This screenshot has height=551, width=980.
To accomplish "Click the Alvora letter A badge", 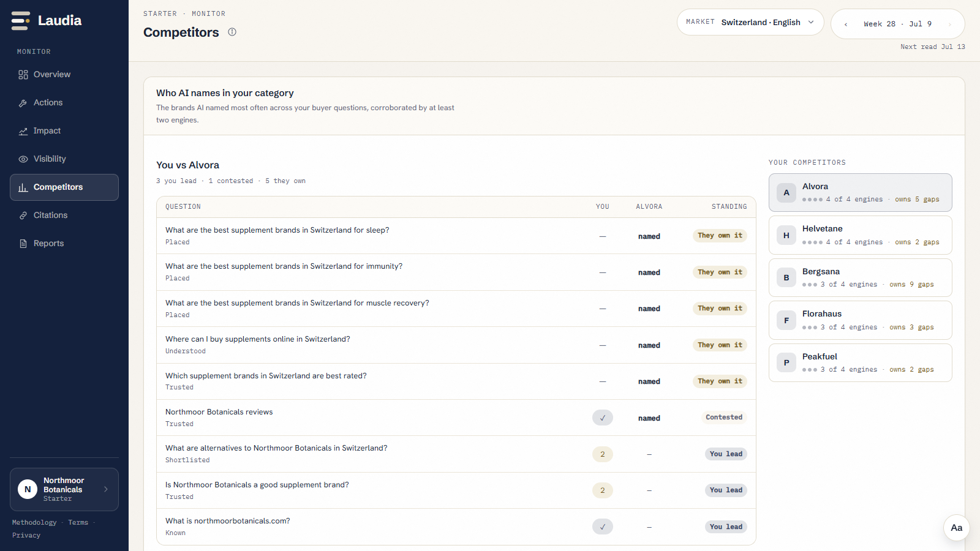I will pos(786,193).
